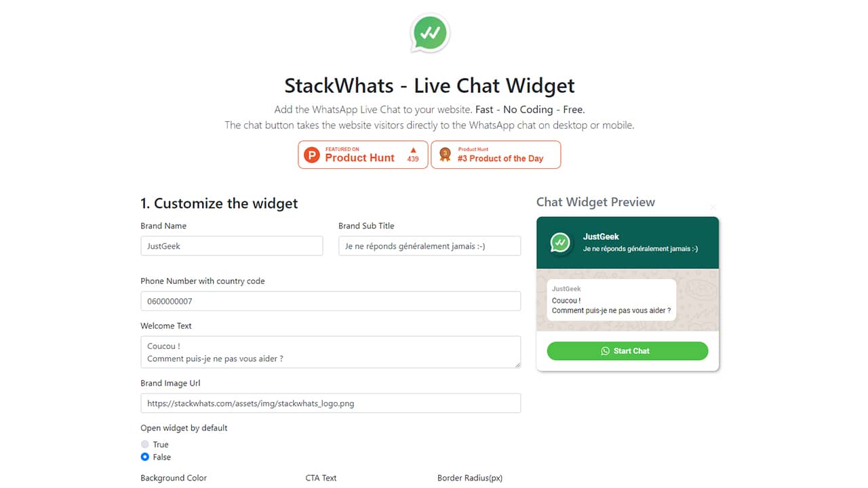Open the Featured on Product Hunt badge
Screen dimensions: 868x488
click(x=363, y=155)
